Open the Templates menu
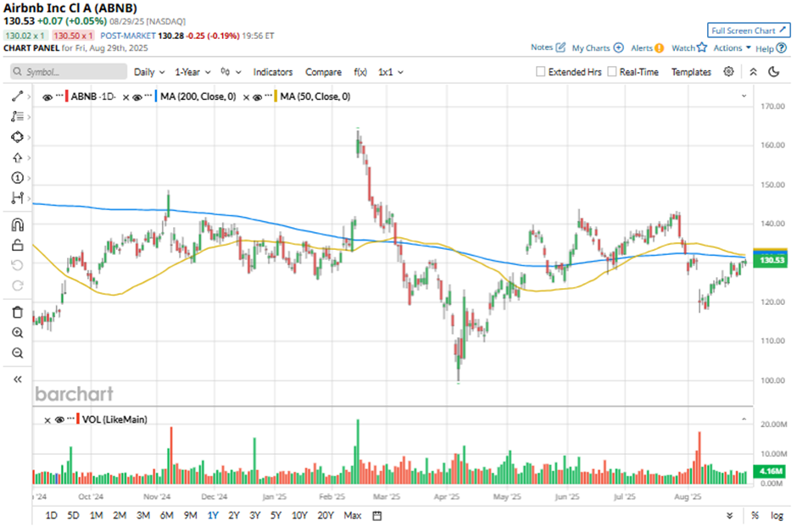 [x=691, y=72]
